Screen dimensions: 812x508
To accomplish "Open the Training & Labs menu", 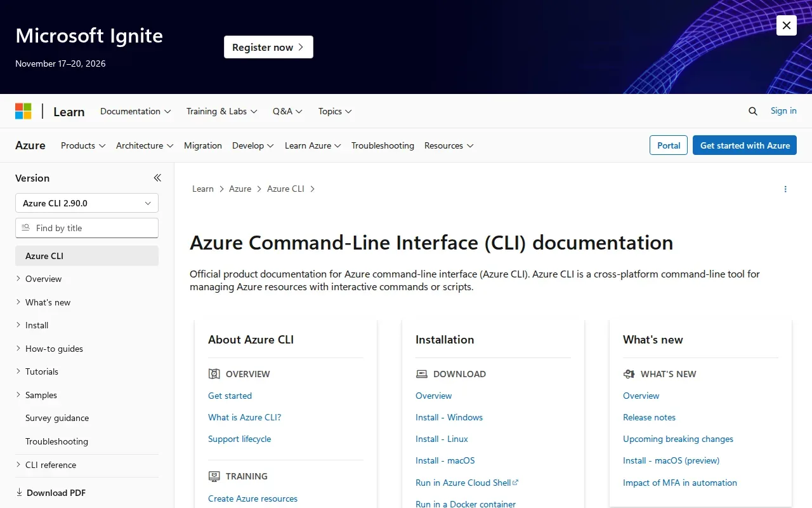I will 222,111.
